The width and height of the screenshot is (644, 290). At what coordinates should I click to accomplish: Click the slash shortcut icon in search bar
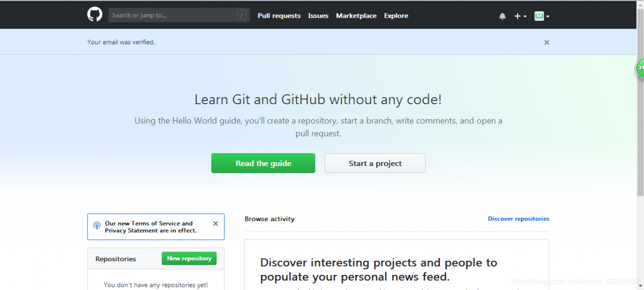[x=242, y=15]
